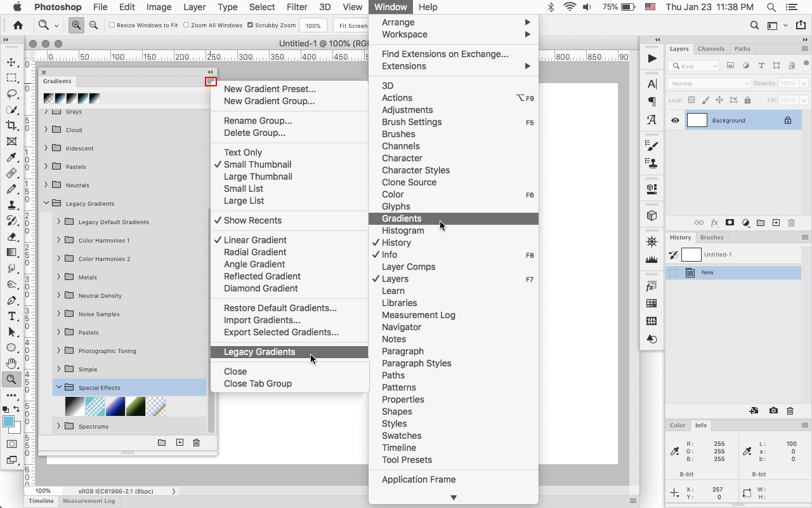Image resolution: width=812 pixels, height=508 pixels.
Task: Click the Home icon in the options bar
Action: click(x=18, y=25)
